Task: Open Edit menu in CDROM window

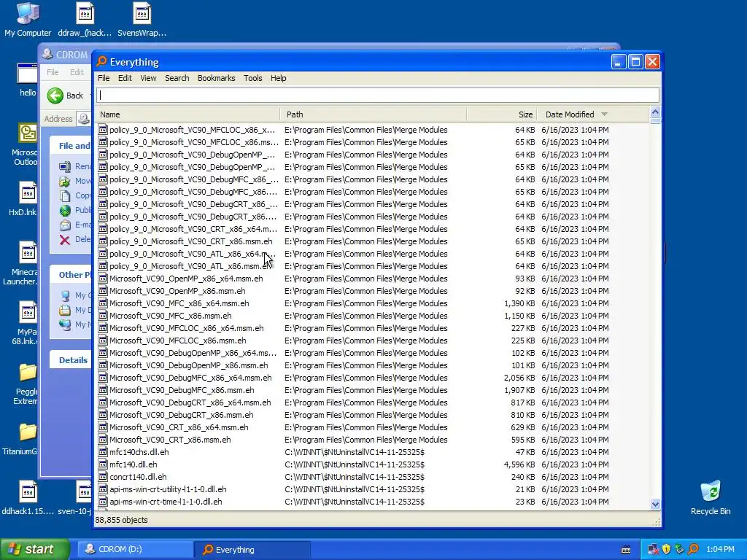Action: point(77,72)
